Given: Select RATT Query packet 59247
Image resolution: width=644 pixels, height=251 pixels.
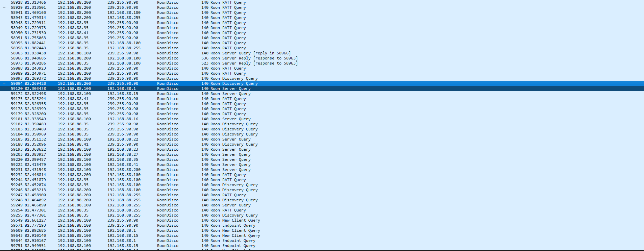Looking at the screenshot, I should pyautogui.click(x=322, y=195).
